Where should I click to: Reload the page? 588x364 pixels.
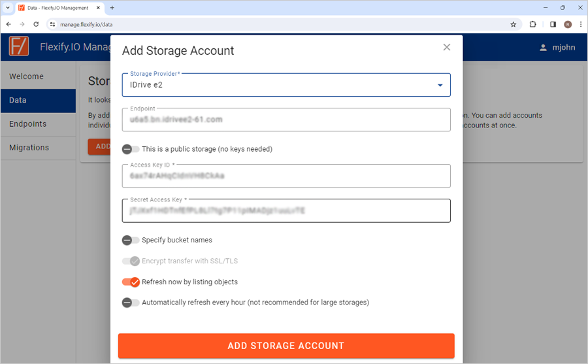coord(36,24)
